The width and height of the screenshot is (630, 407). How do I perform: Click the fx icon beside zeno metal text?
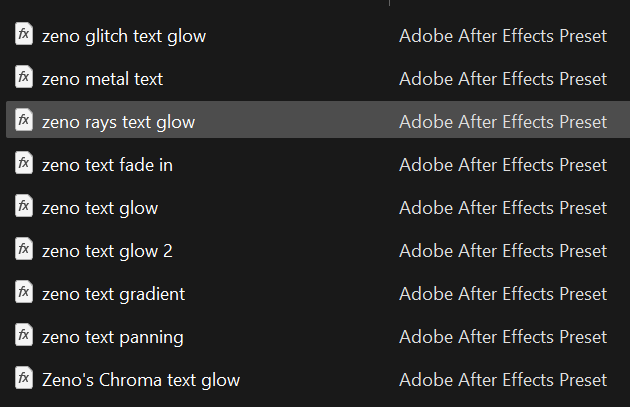tap(24, 78)
